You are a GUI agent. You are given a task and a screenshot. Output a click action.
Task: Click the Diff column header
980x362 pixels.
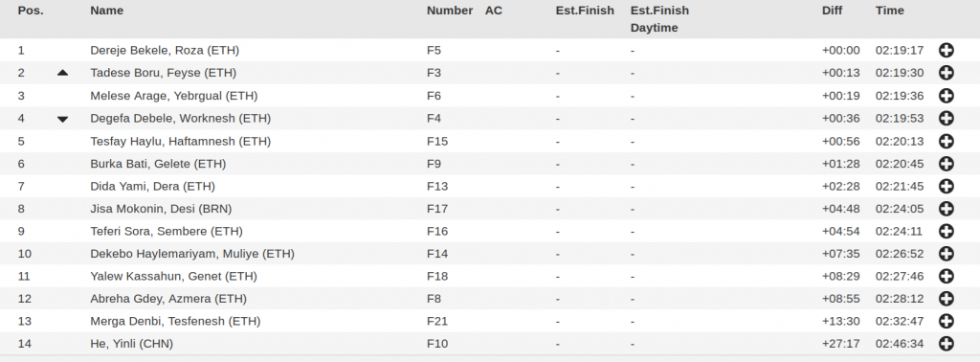pyautogui.click(x=832, y=11)
